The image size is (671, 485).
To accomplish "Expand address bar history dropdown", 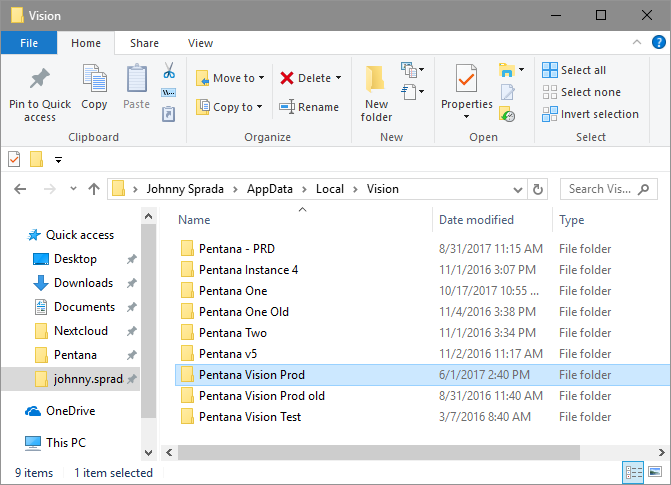I will pos(518,189).
